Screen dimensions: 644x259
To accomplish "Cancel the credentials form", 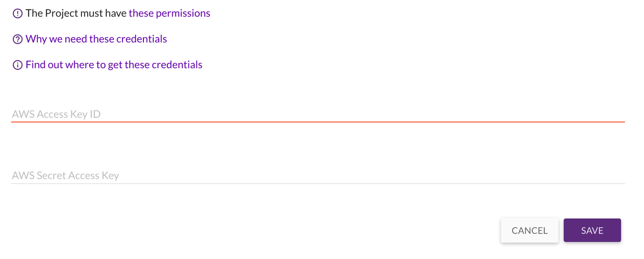I will tap(530, 230).
